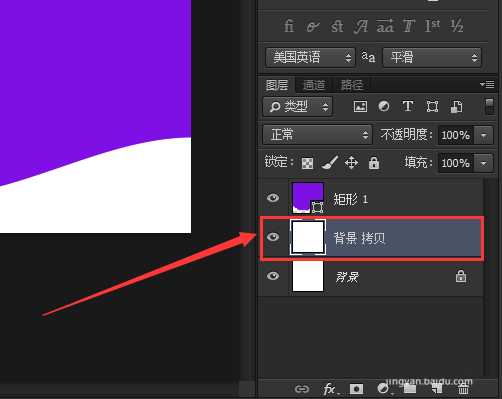Filter layers by pixel layers icon
This screenshot has width=502, height=399.
coord(360,107)
